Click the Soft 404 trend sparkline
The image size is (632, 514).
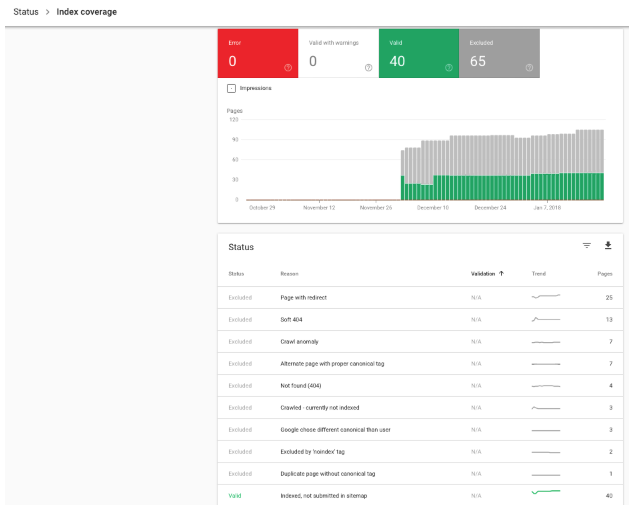pyautogui.click(x=545, y=319)
